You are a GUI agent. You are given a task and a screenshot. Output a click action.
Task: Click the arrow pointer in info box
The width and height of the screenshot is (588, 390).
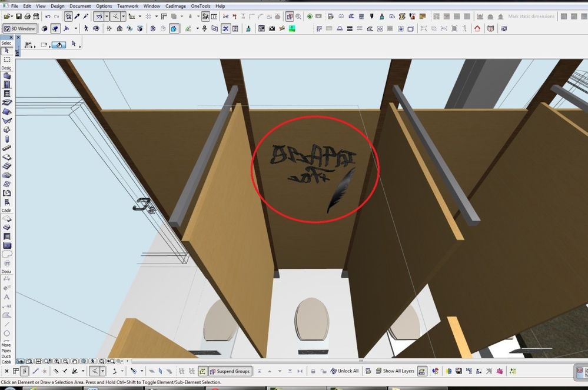[x=74, y=44]
